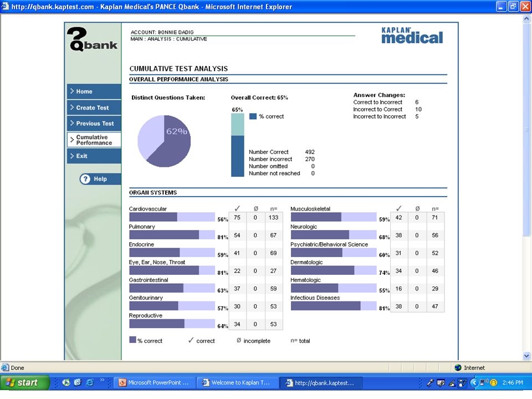Image resolution: width=532 pixels, height=399 pixels.
Task: Go to Home in the Qbank sidebar
Action: click(x=94, y=91)
